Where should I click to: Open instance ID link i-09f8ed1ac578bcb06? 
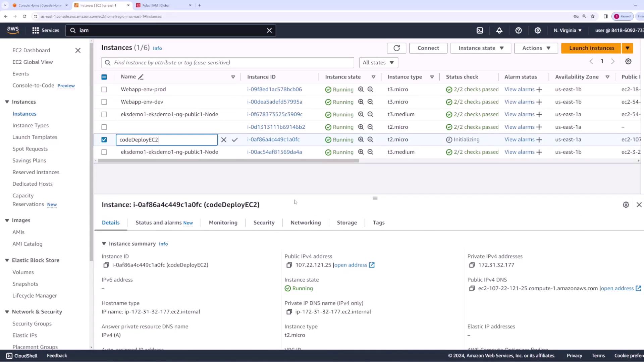coord(274,89)
